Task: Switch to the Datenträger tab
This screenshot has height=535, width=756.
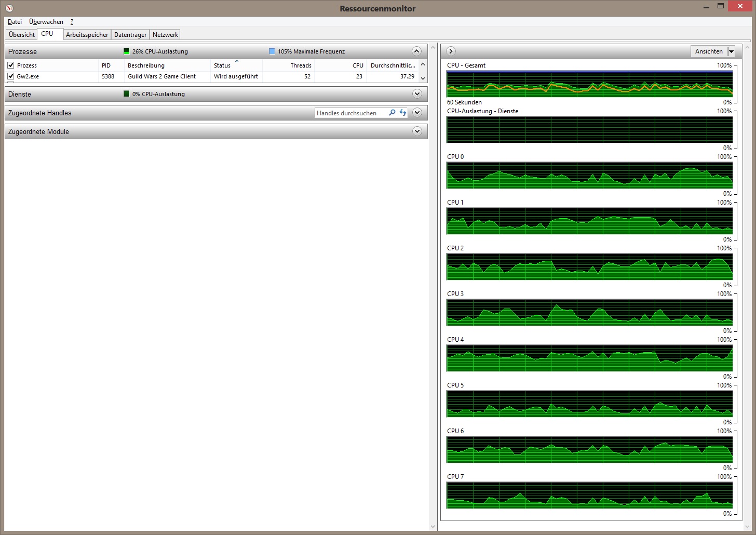Action: [x=130, y=34]
